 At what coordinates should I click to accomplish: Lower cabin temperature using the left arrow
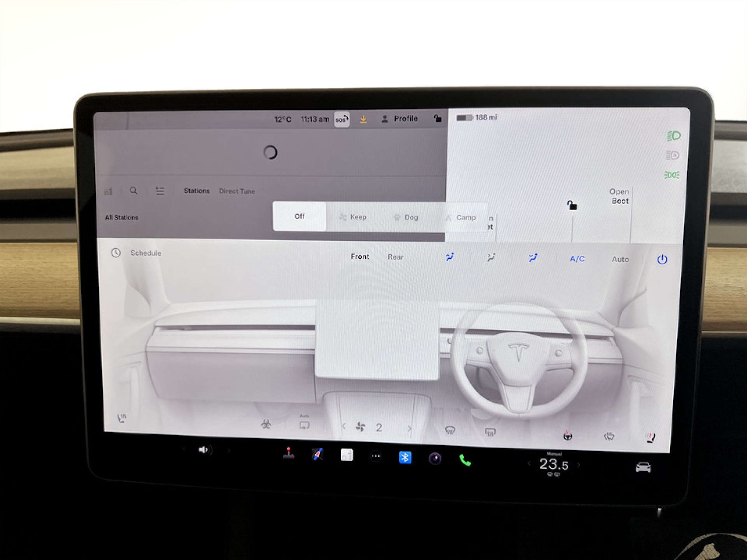(x=529, y=464)
